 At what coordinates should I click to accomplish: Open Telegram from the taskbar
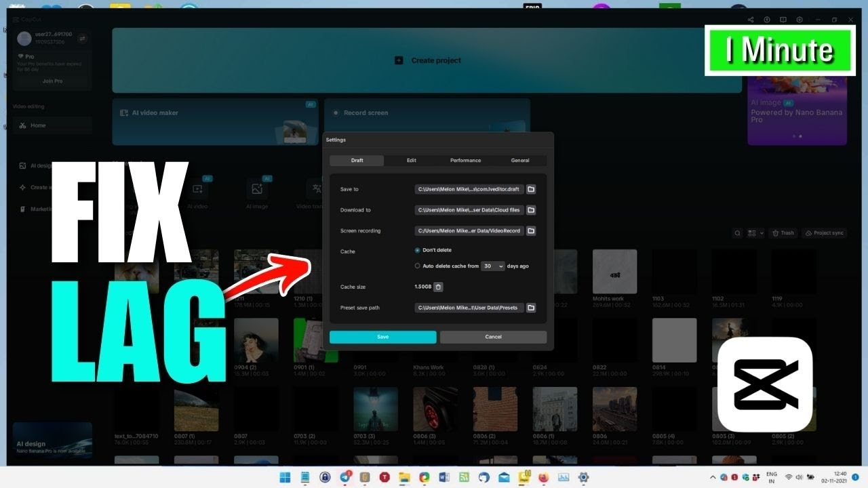(x=345, y=477)
